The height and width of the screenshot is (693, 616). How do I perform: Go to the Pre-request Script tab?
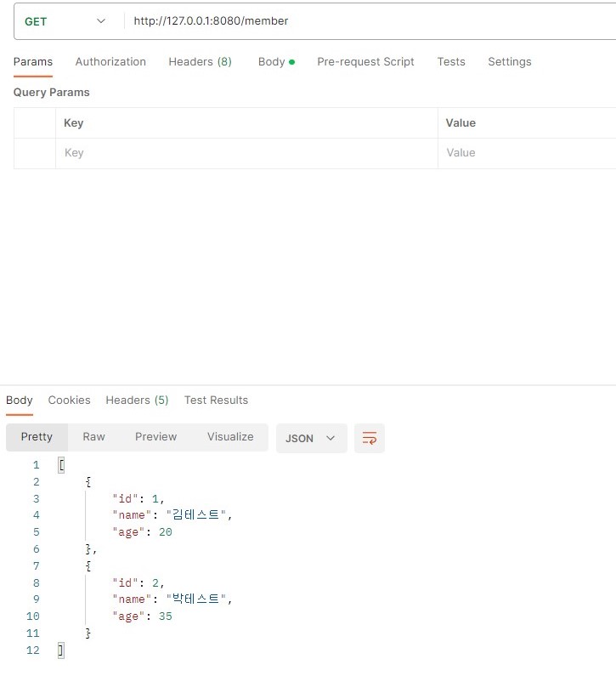[365, 62]
